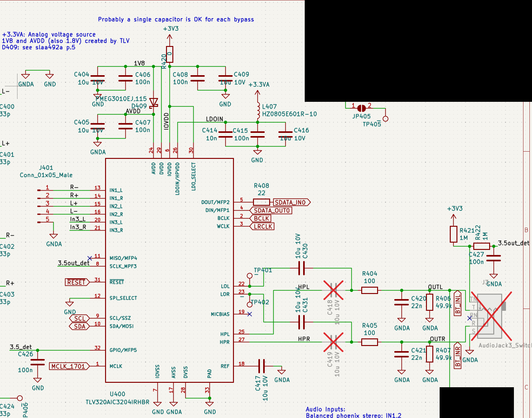Click the AVDD net label above C407
Image resolution: width=532 pixels, height=418 pixels.
(x=133, y=111)
